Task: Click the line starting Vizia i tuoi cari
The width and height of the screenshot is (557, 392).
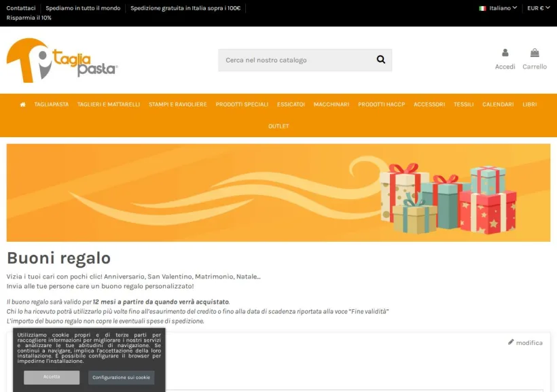Action: coord(134,277)
